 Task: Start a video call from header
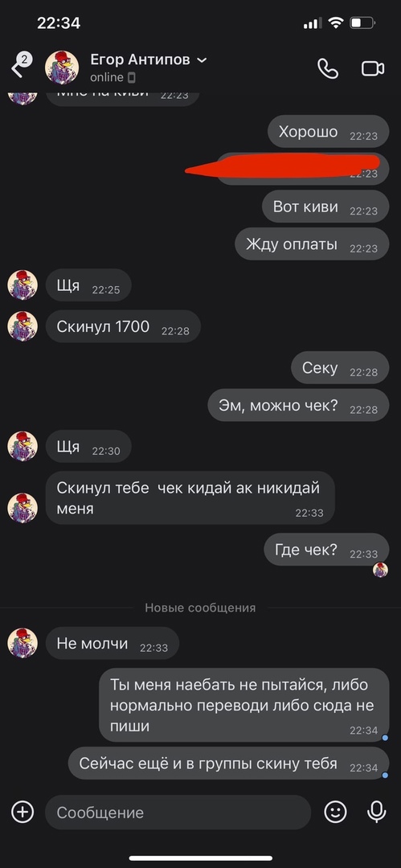point(373,68)
